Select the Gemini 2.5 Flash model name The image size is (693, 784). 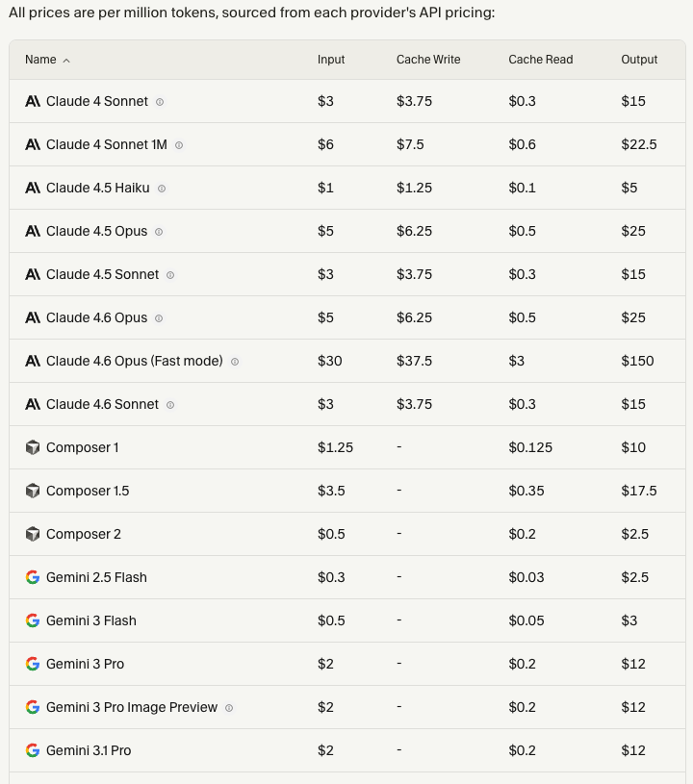[x=96, y=577]
